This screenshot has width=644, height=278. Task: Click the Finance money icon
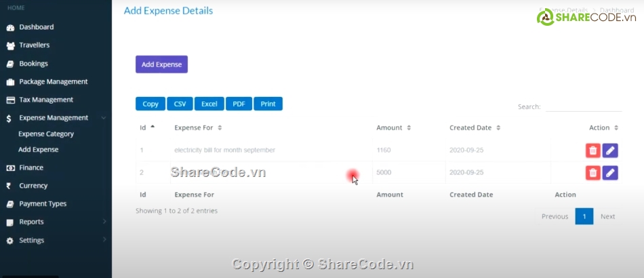click(10, 168)
